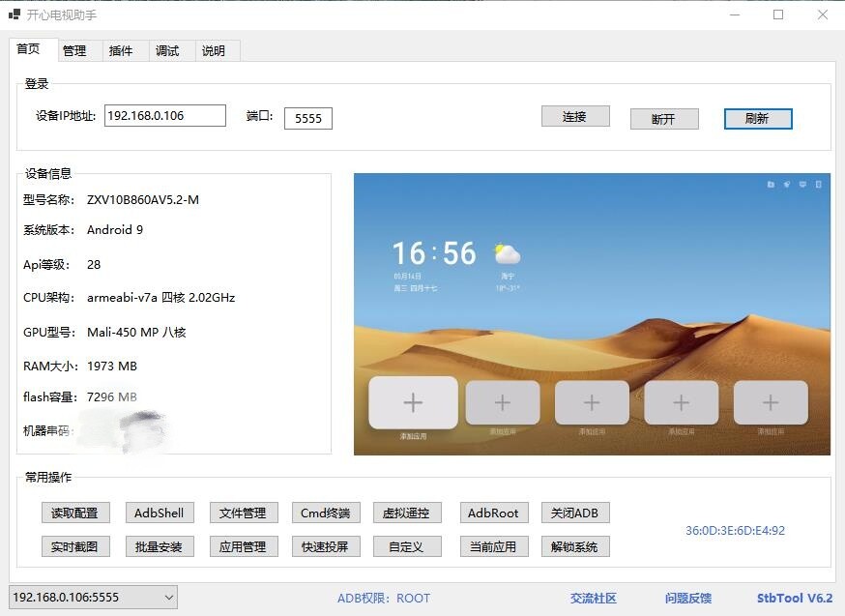This screenshot has width=845, height=616.
Task: Click the 端口 input field showing 5555
Action: point(308,119)
